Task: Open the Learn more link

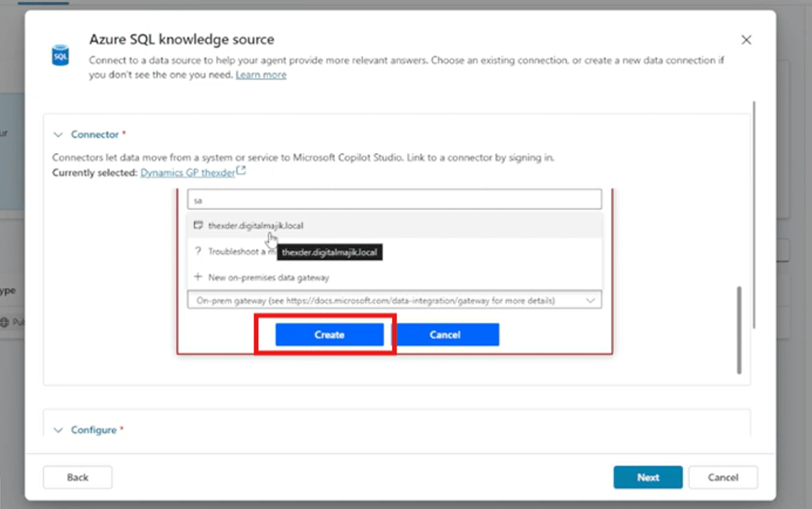Action: [x=260, y=74]
